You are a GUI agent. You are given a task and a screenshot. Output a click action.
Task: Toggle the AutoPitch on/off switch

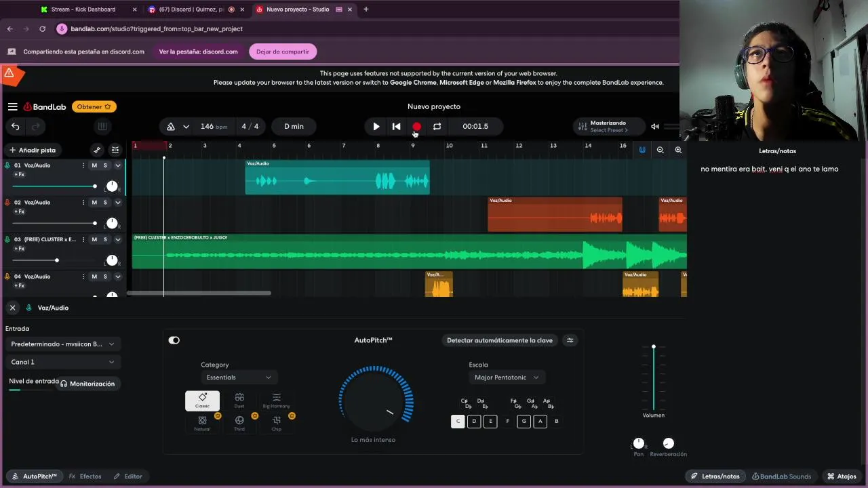174,340
